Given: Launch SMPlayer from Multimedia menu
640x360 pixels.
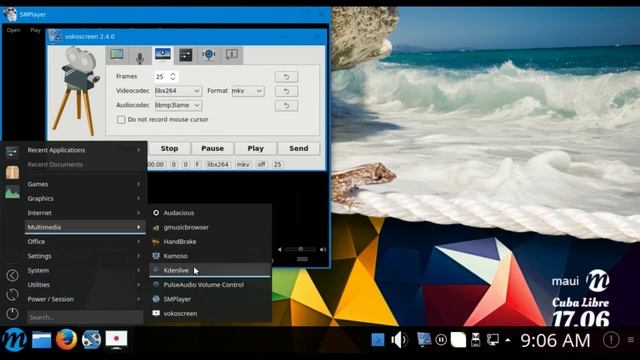Looking at the screenshot, I should [x=210, y=299].
